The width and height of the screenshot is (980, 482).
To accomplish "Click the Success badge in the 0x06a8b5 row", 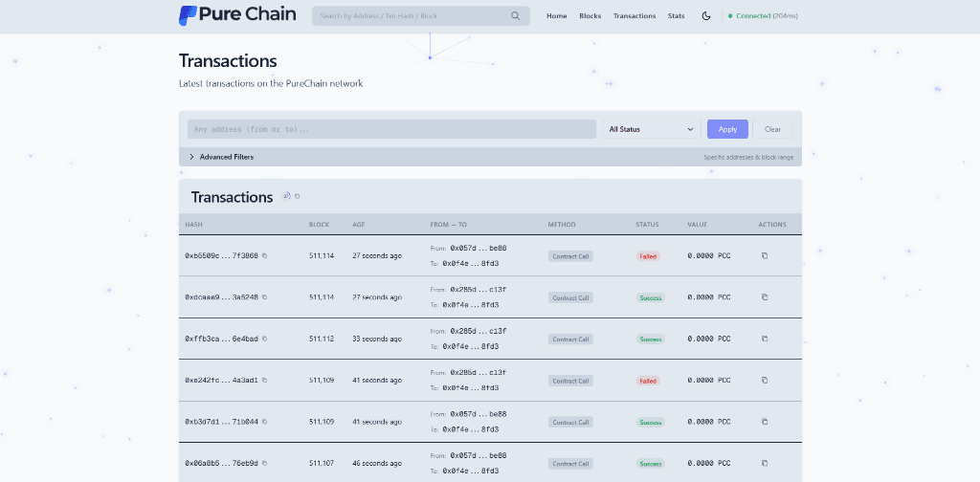I will (x=651, y=464).
